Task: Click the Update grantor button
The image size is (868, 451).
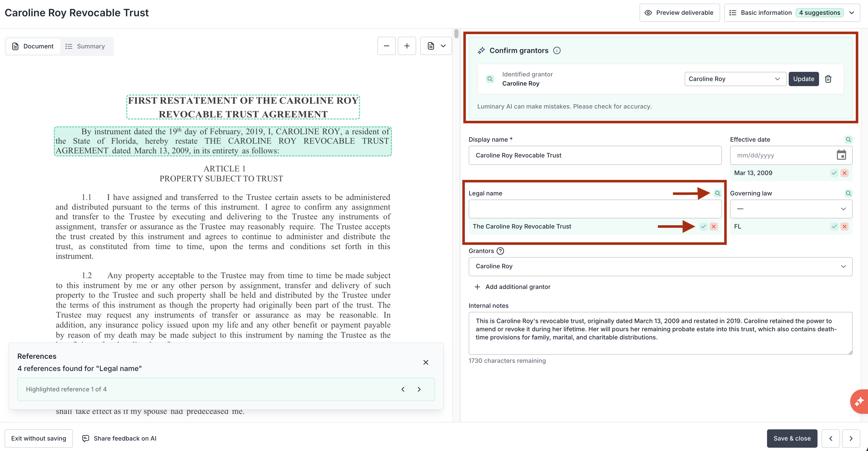Action: [x=803, y=79]
